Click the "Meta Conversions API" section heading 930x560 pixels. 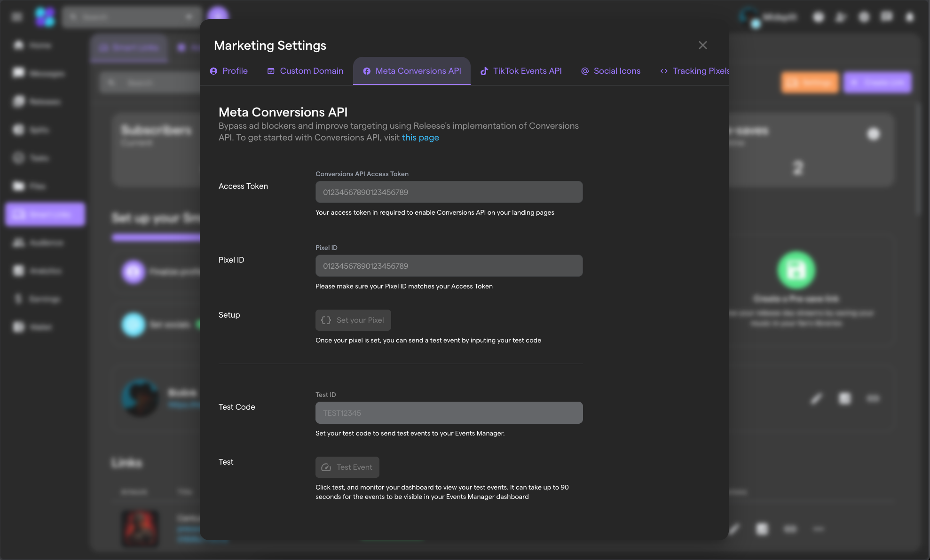(283, 112)
